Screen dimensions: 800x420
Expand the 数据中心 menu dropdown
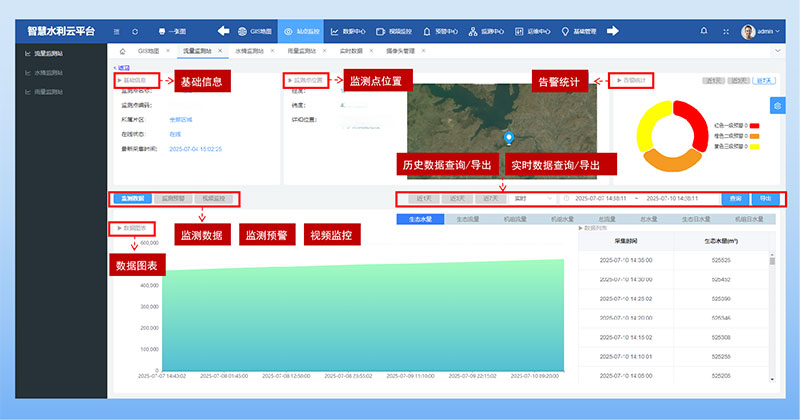pyautogui.click(x=349, y=31)
